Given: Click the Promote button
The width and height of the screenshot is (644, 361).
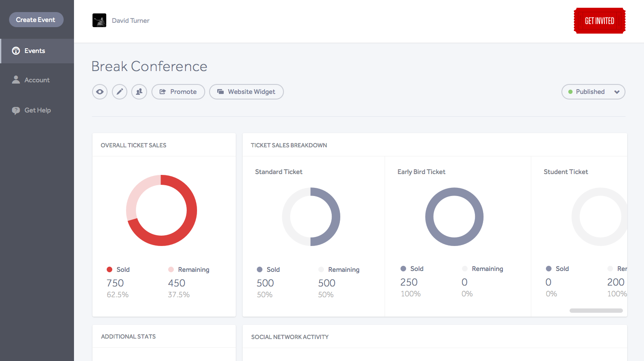Looking at the screenshot, I should tap(178, 92).
